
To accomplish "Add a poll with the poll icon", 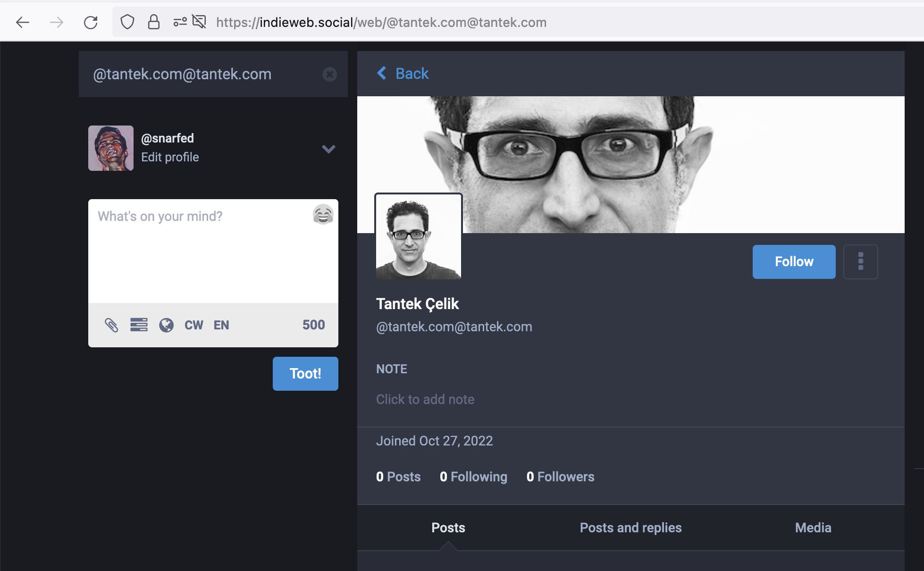I will coord(139,325).
